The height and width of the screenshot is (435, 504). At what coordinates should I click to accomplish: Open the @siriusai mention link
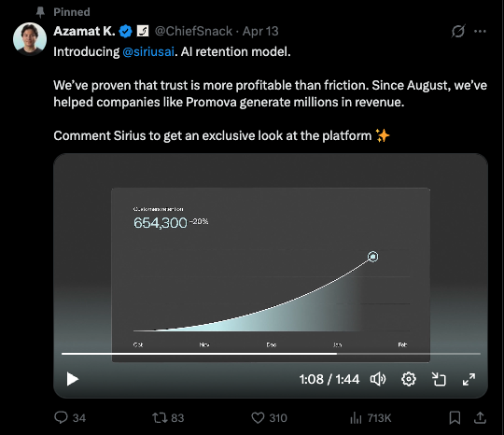click(x=148, y=51)
